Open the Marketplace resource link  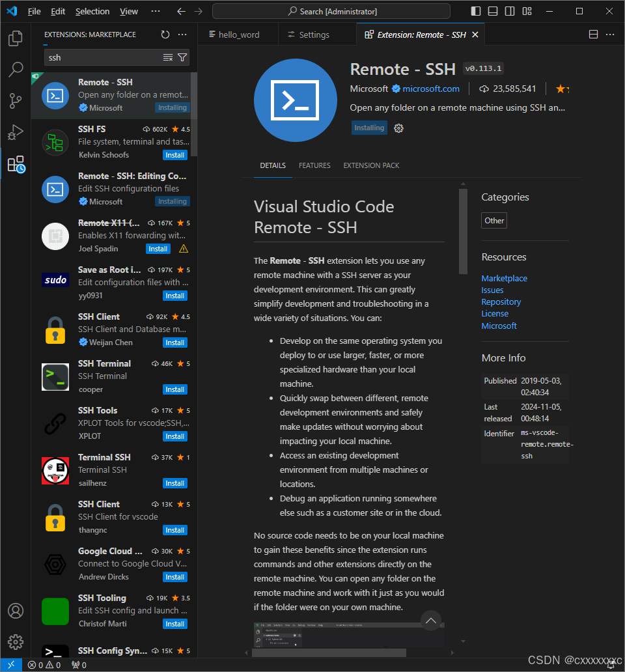click(x=504, y=278)
